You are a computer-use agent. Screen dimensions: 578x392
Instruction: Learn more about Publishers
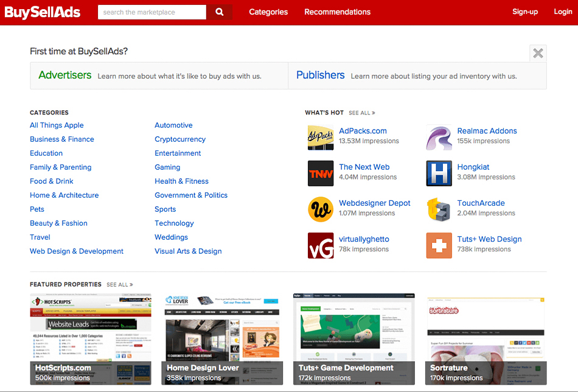pos(320,75)
